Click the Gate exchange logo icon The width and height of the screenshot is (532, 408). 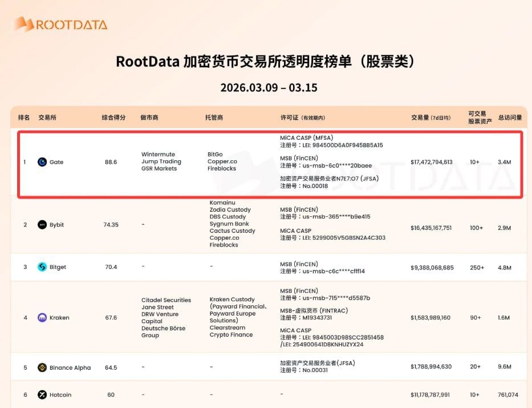[42, 162]
